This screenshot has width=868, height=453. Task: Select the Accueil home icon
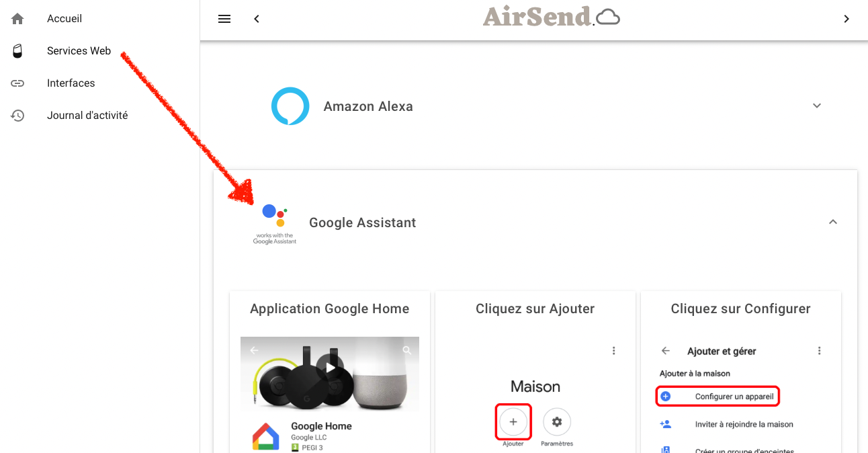click(17, 18)
